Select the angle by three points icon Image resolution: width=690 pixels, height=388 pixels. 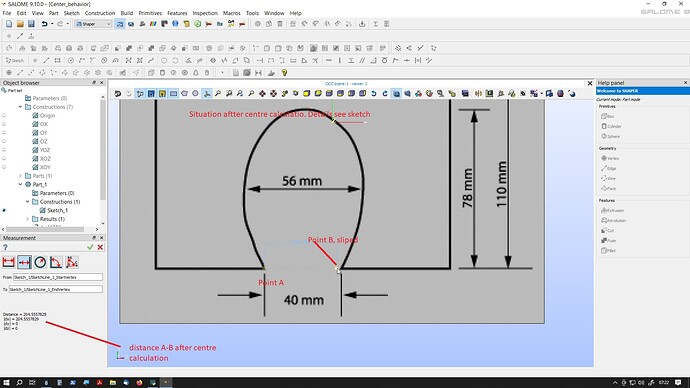tap(72, 262)
